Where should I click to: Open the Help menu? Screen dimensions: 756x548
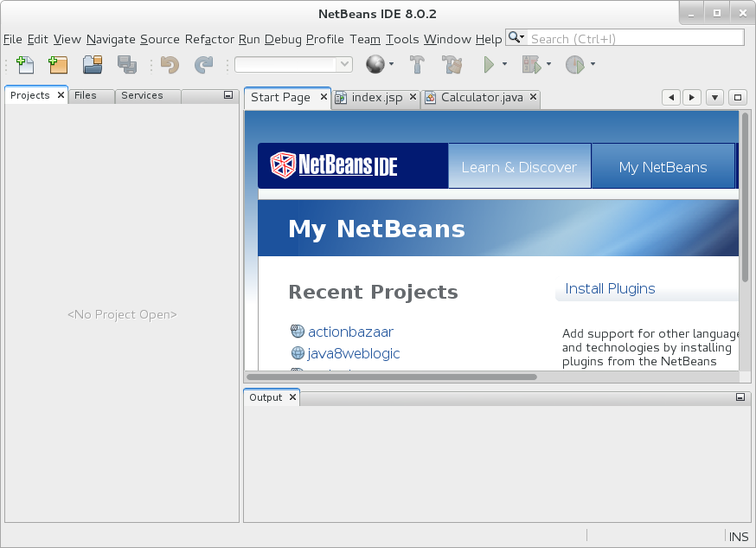(x=489, y=39)
